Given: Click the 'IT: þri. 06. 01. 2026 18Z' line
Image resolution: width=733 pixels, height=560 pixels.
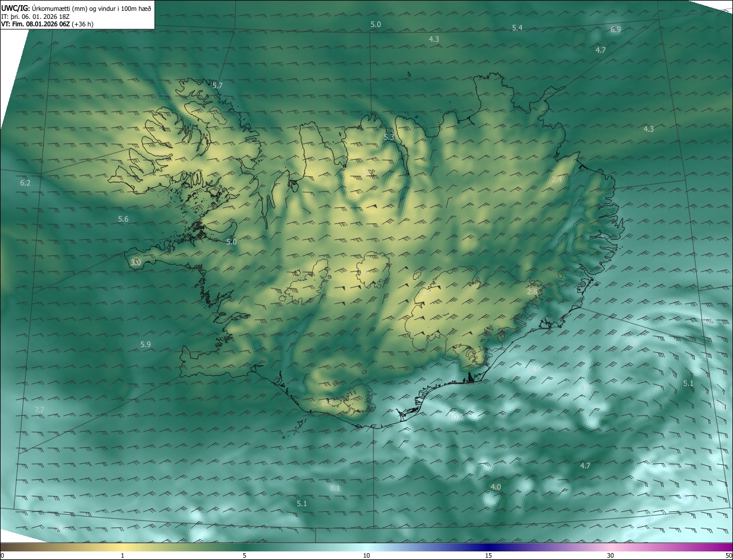Looking at the screenshot, I should (36, 17).
